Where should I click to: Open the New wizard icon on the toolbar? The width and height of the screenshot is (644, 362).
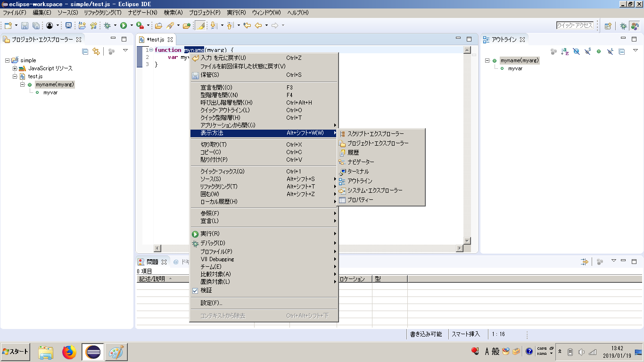point(8,26)
